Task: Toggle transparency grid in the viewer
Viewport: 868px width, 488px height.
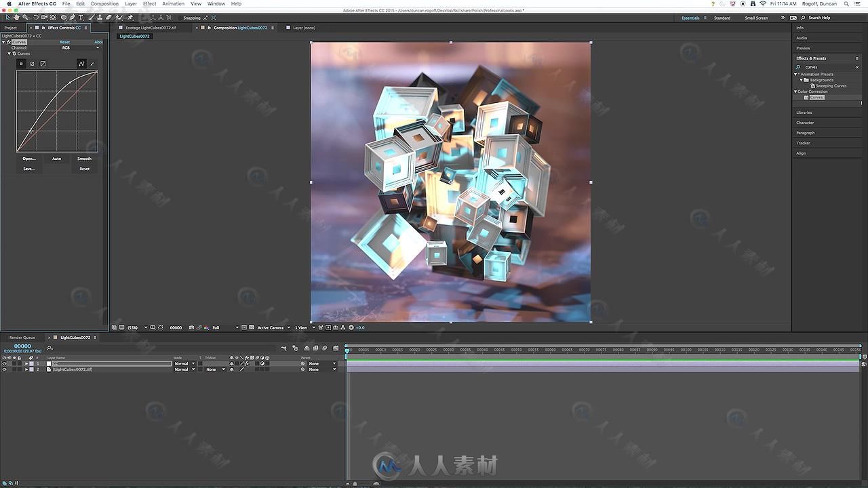Action: 252,327
